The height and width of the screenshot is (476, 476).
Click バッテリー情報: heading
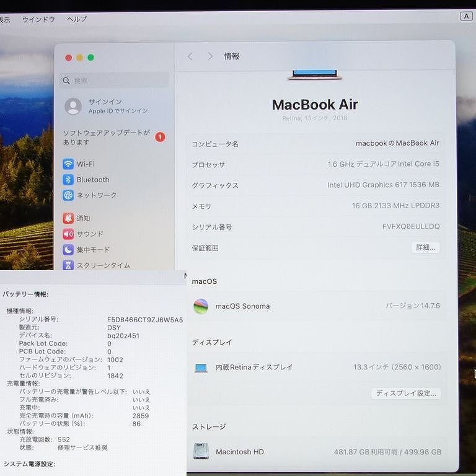coord(25,294)
